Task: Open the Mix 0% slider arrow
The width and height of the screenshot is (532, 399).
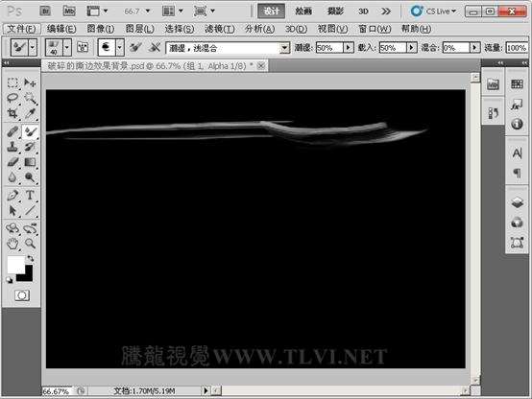Action: 474,48
